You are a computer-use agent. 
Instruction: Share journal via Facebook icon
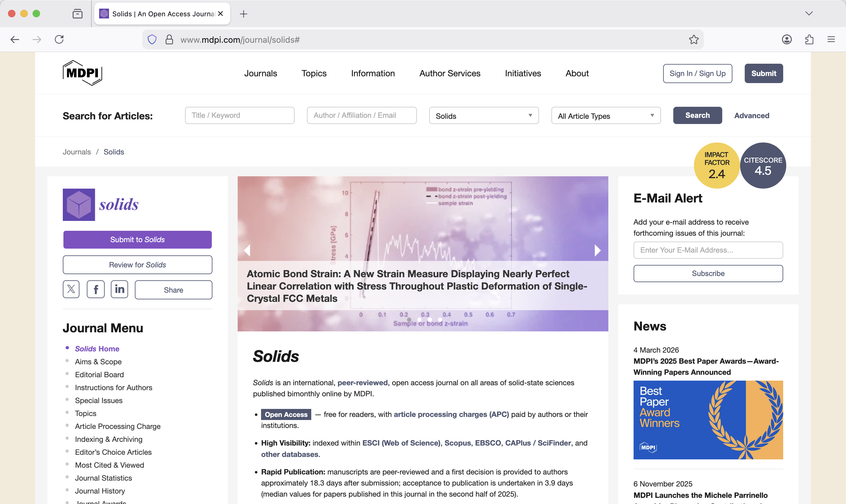95,289
